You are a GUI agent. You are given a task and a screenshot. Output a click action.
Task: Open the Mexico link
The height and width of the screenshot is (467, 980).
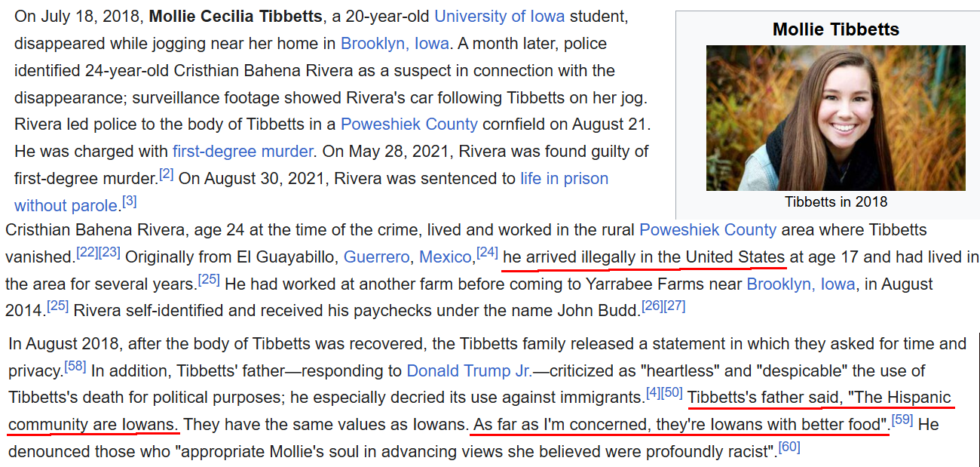[446, 257]
